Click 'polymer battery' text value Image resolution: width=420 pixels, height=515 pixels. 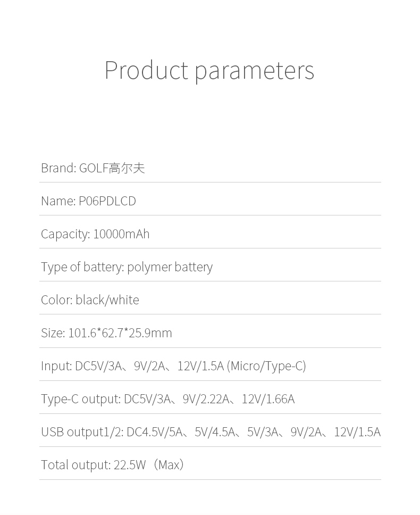point(170,268)
